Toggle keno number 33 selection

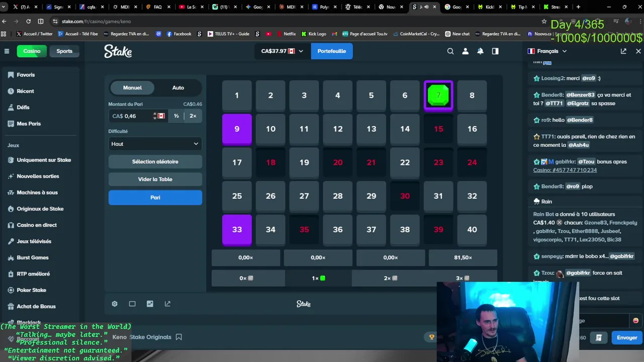(237, 229)
